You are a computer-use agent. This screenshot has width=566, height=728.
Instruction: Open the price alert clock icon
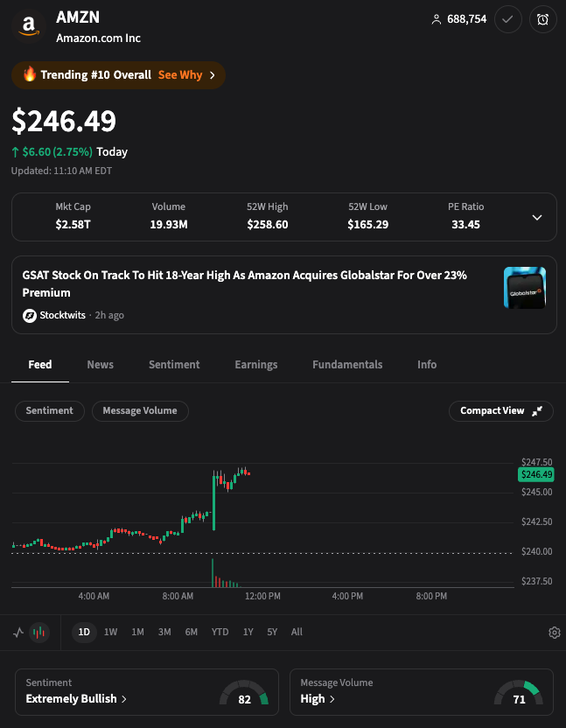pos(542,19)
